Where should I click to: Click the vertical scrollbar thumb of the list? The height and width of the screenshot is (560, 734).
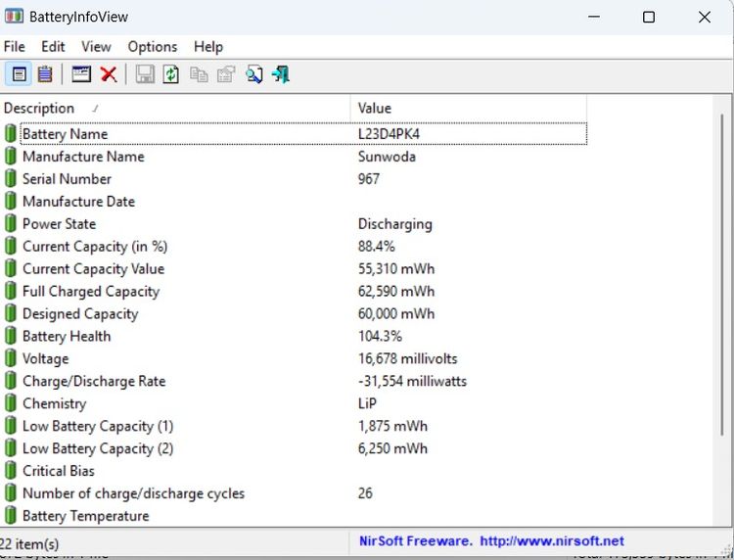[722, 273]
